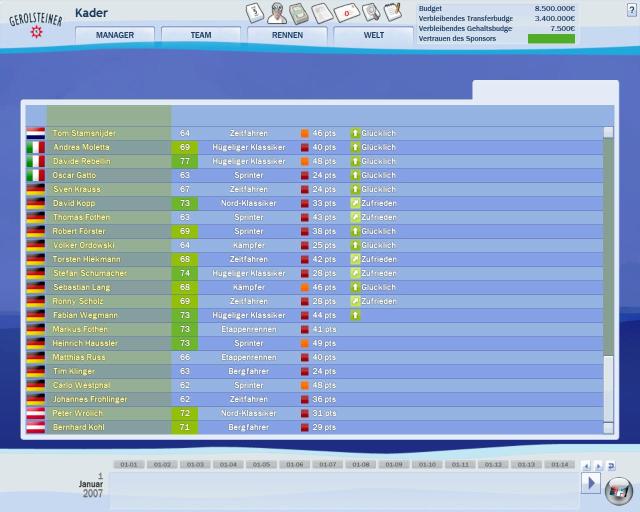This screenshot has height=512, width=640.
Task: Advance to next day with play arrow
Action: pyautogui.click(x=591, y=483)
